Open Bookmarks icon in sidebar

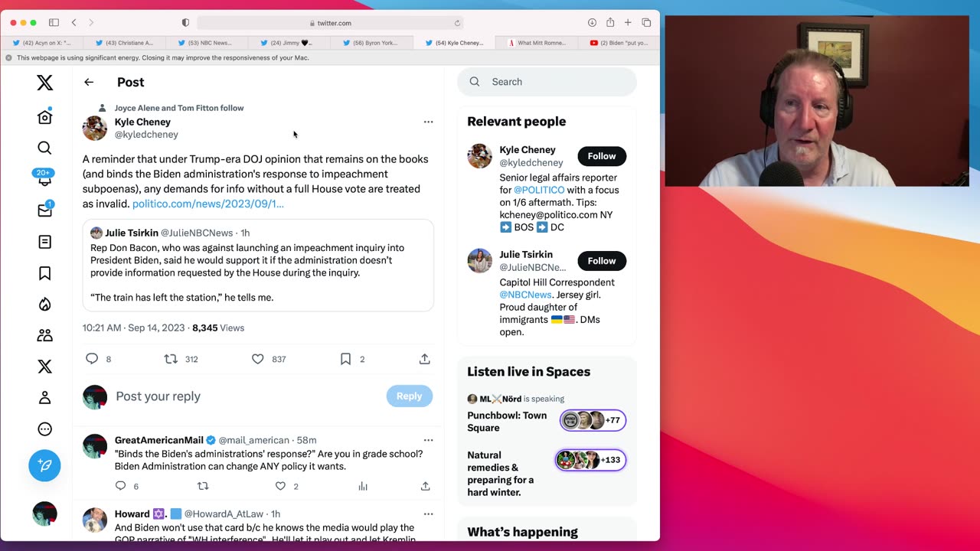pos(44,273)
